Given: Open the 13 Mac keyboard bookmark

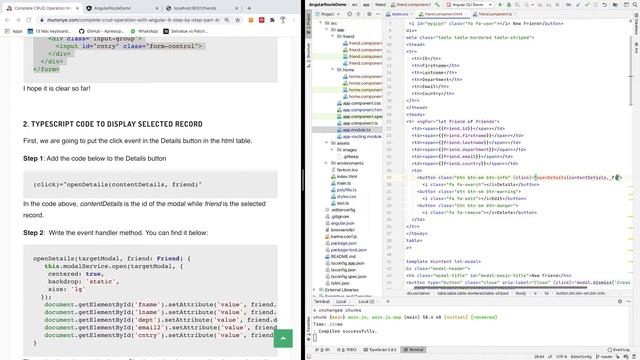Looking at the screenshot, I should click(49, 31).
